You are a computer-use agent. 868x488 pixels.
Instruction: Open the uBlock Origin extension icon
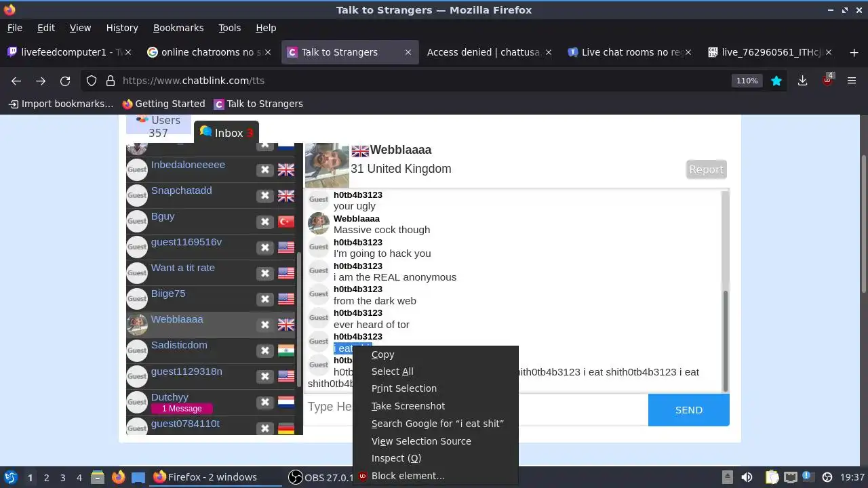coord(827,80)
